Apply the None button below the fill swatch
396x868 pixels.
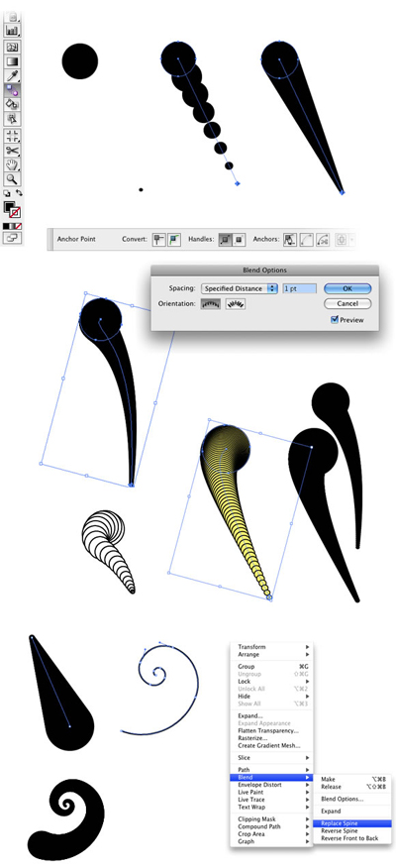coord(19,226)
